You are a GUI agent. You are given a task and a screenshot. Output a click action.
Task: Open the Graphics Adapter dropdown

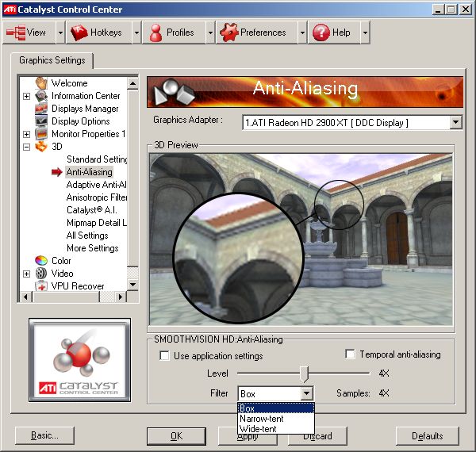(455, 123)
